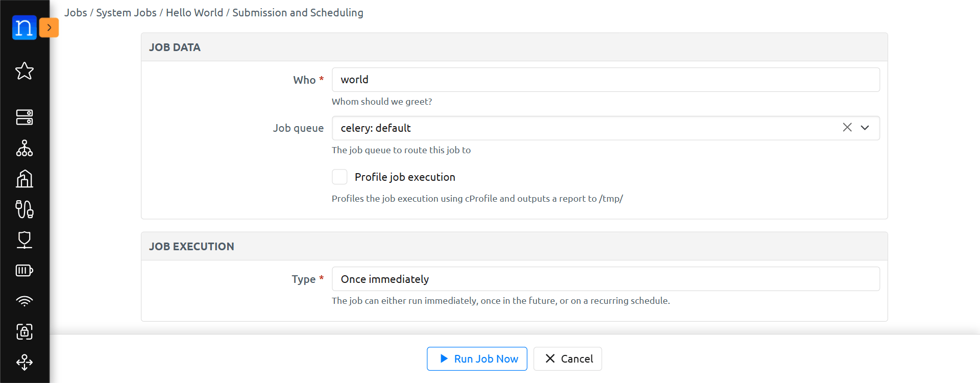The height and width of the screenshot is (383, 980).
Task: Click into the Who text field
Action: coord(605,80)
